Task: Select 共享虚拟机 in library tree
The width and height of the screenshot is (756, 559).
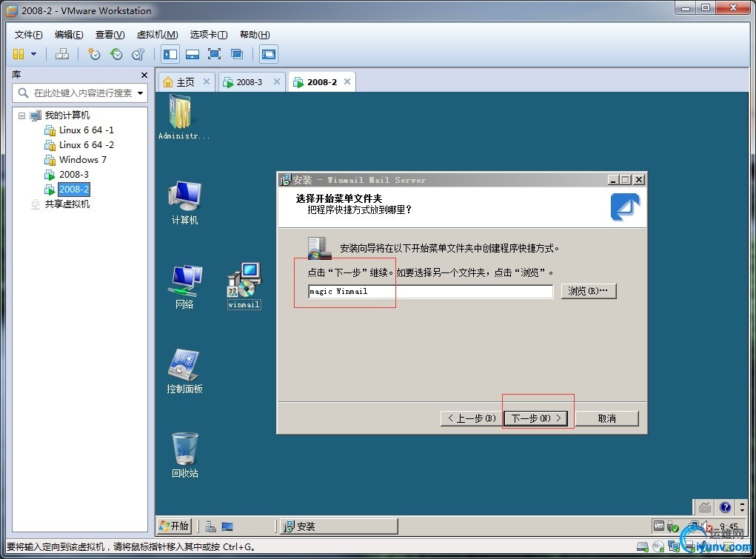Action: [67, 204]
